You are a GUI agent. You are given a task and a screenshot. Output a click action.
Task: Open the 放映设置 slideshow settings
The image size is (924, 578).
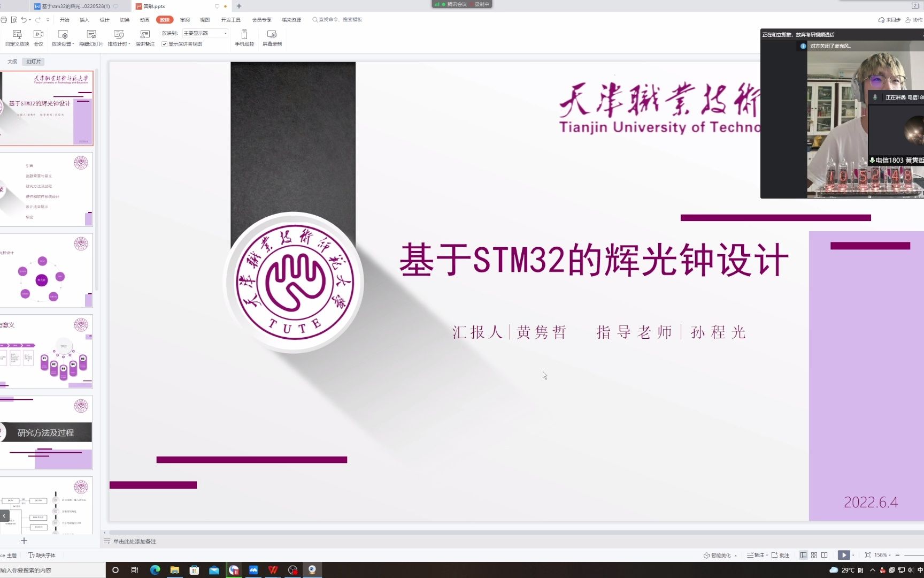63,38
